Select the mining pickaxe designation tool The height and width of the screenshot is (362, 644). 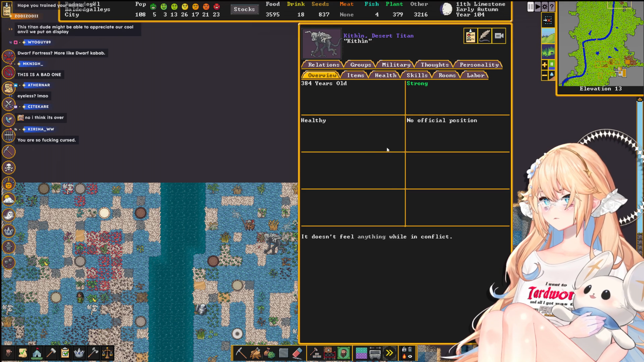click(241, 353)
